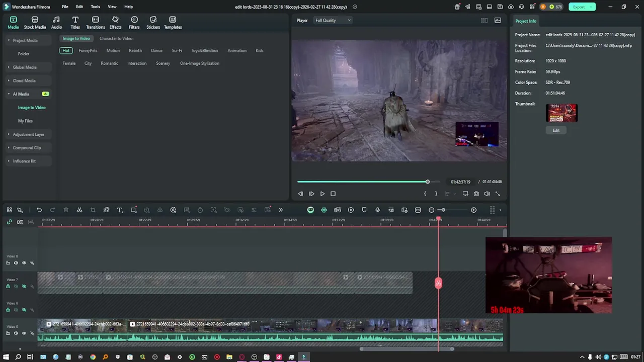The height and width of the screenshot is (362, 644).
Task: Toggle visibility of Video 8 track
Action: [24, 262]
